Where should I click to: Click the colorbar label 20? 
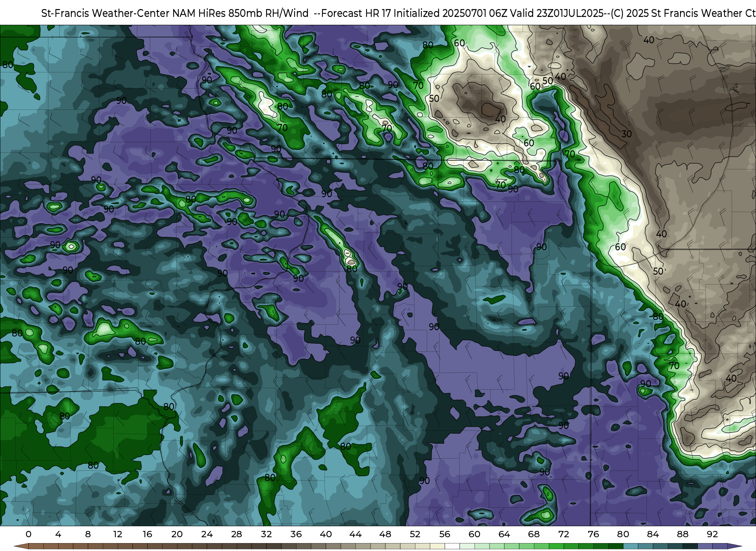(177, 534)
